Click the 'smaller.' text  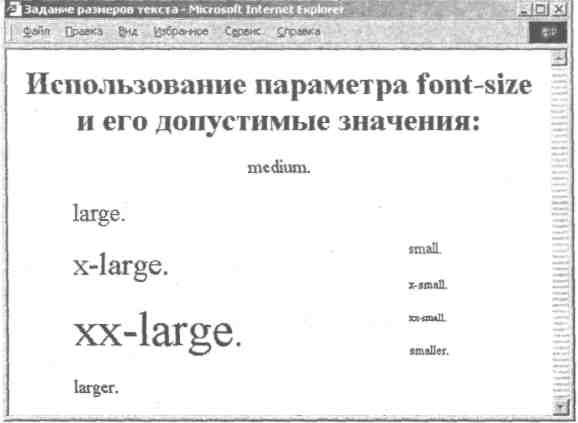tap(429, 350)
